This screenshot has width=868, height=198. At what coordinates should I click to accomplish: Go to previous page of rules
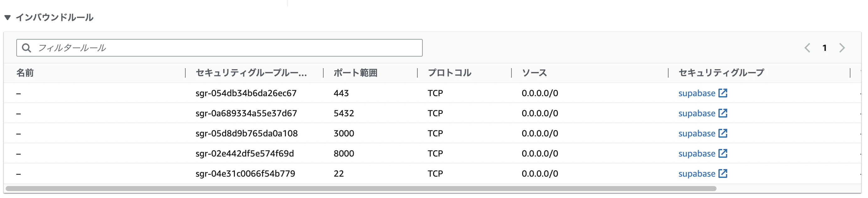(x=807, y=48)
